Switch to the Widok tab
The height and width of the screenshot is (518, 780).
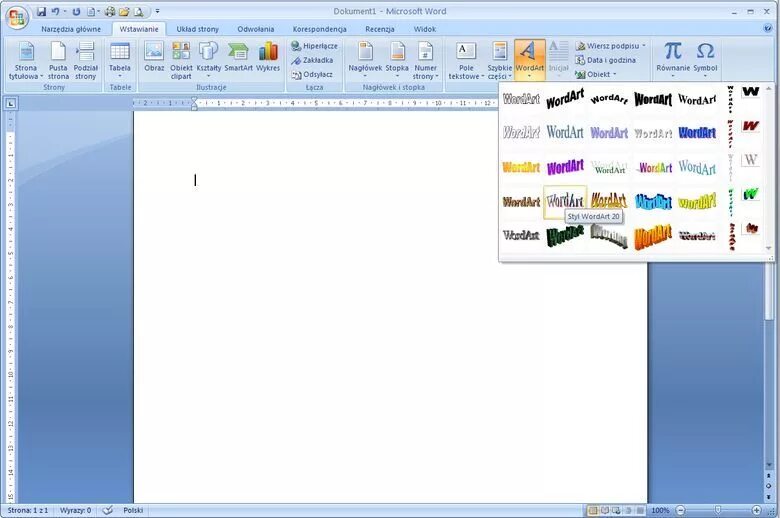tap(424, 29)
